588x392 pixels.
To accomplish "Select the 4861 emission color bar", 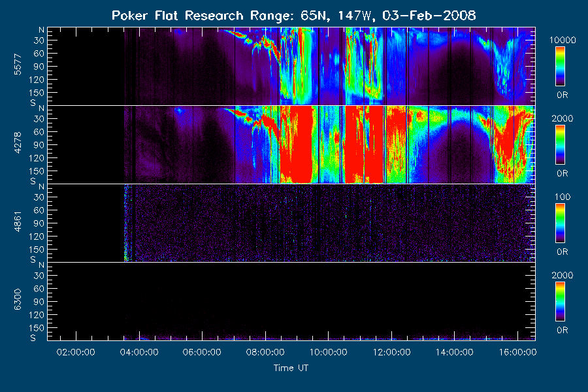I will coord(561,223).
